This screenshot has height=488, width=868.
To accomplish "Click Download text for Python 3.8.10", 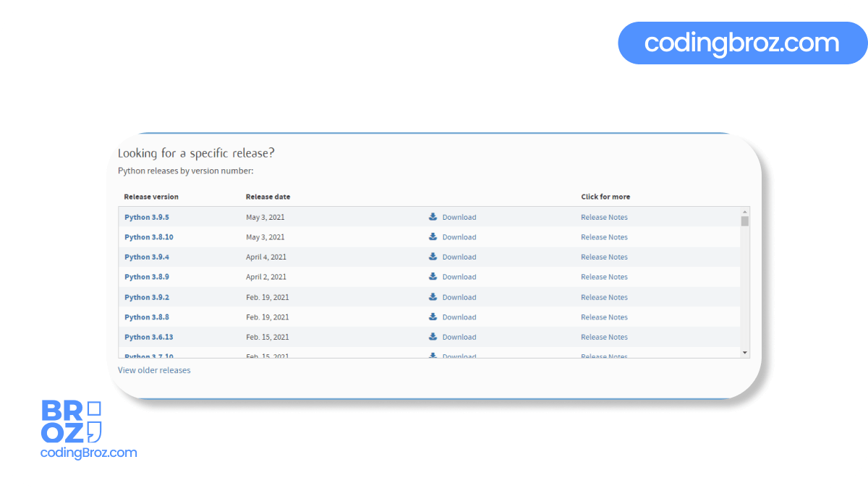I will [x=459, y=237].
